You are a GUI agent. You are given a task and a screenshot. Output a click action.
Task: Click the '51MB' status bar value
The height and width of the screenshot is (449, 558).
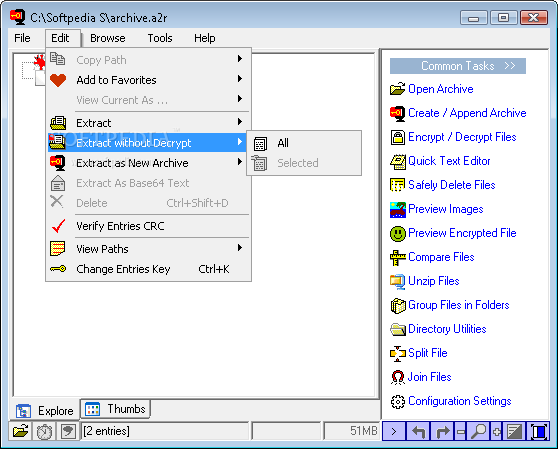tap(363, 431)
